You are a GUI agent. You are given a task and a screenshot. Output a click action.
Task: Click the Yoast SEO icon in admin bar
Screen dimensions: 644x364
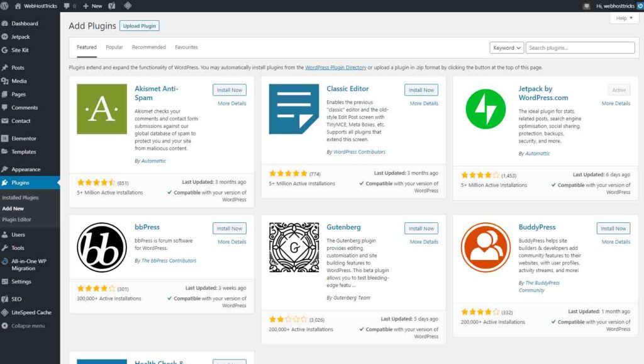pyautogui.click(x=112, y=6)
